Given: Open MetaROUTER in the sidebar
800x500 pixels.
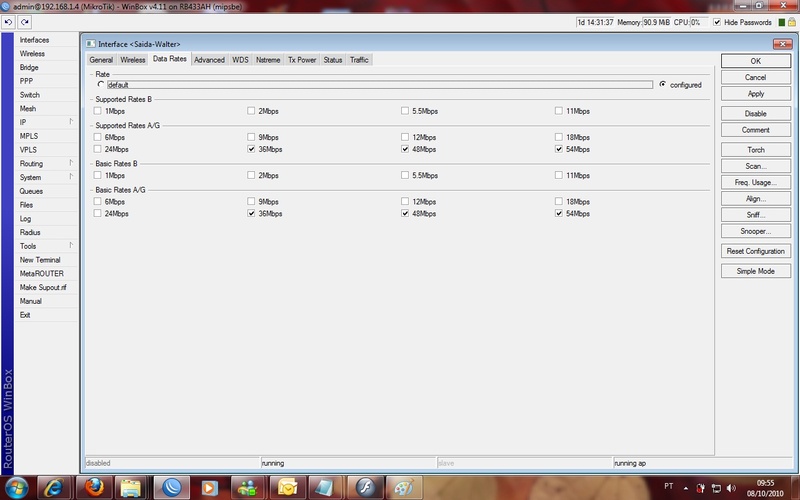Looking at the screenshot, I should click(46, 273).
